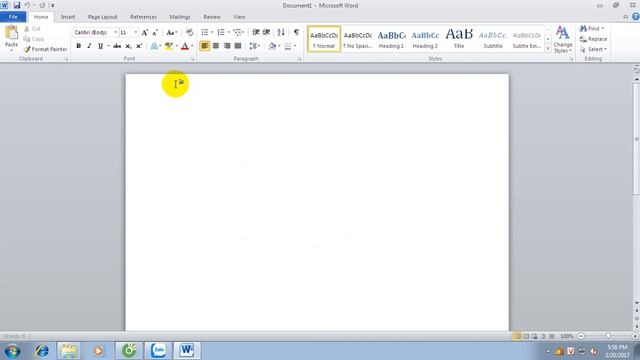Image resolution: width=640 pixels, height=360 pixels.
Task: Toggle Italic formatting
Action: coord(89,46)
